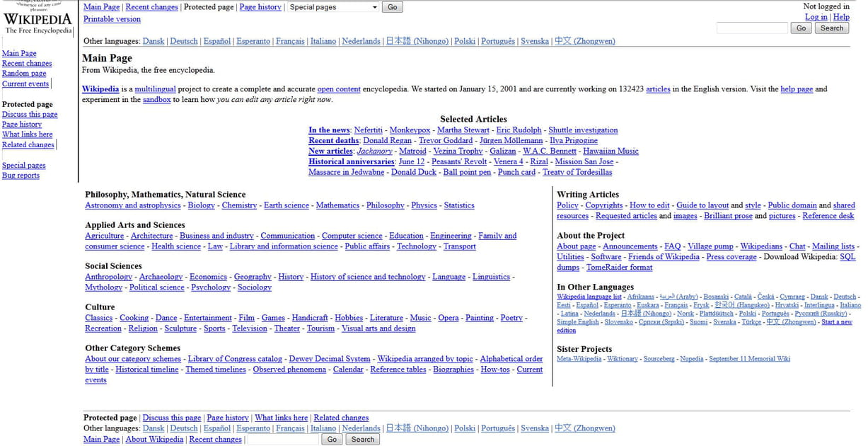Open About Wikipedia in the footer

point(154,440)
